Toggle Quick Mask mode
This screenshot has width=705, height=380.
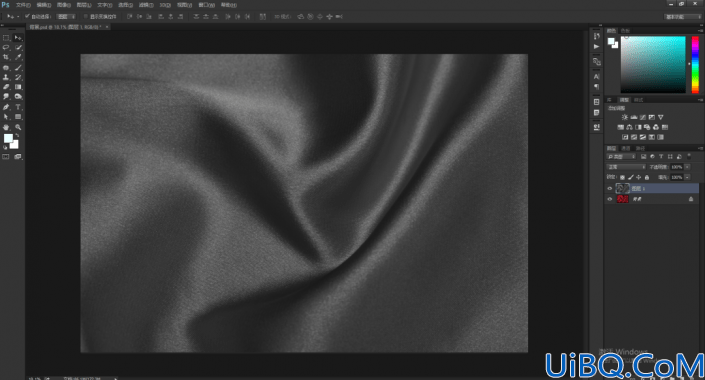click(6, 156)
